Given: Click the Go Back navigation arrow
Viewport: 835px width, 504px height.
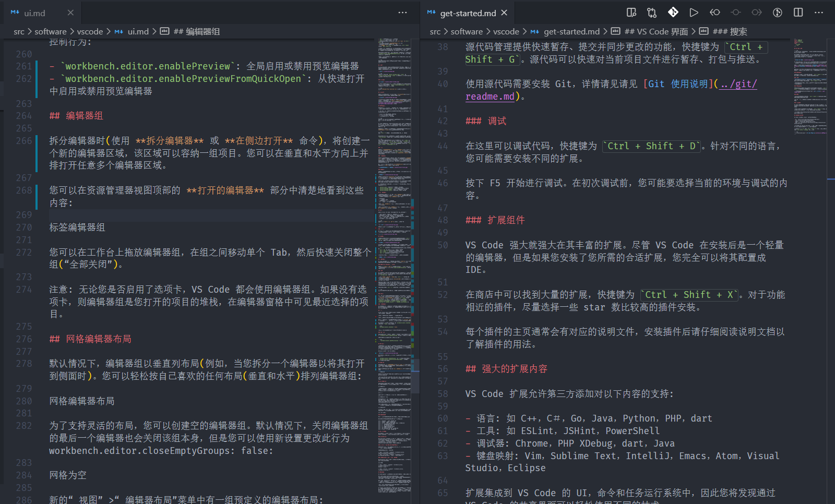Looking at the screenshot, I should (714, 13).
